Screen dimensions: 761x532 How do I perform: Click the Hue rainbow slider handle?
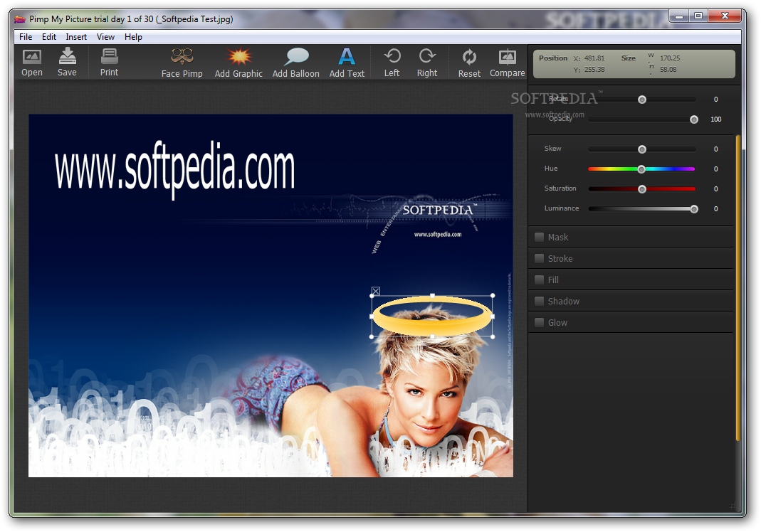pyautogui.click(x=641, y=169)
